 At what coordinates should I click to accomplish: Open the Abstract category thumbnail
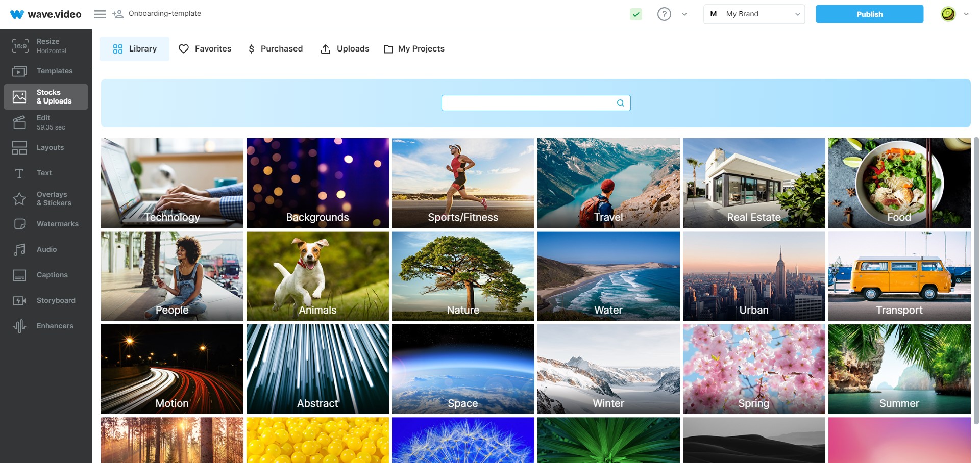tap(317, 369)
